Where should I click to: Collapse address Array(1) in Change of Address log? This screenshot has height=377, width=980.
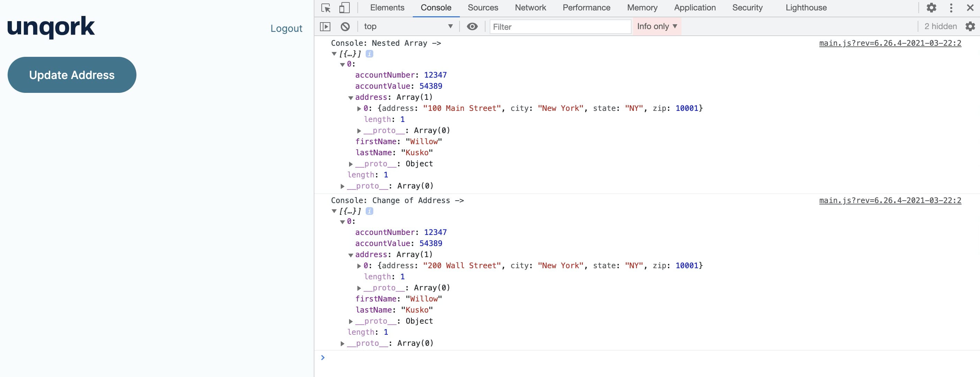tap(351, 255)
